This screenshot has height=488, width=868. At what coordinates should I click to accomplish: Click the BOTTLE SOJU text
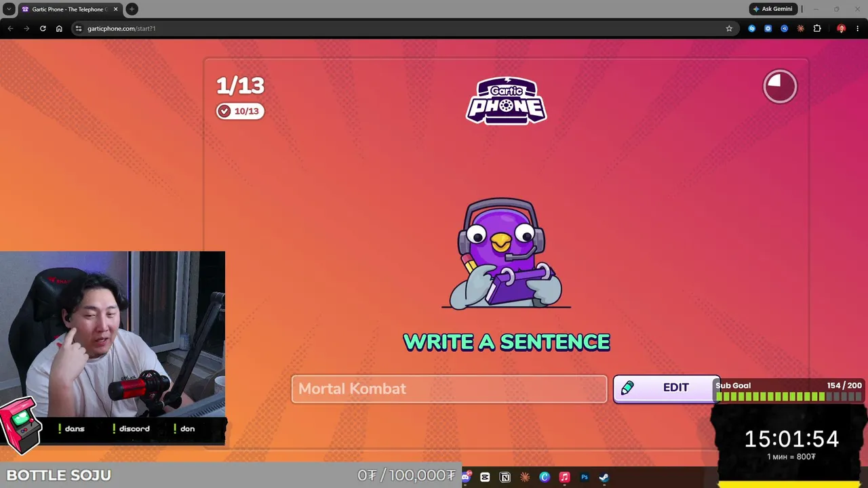pos(59,475)
